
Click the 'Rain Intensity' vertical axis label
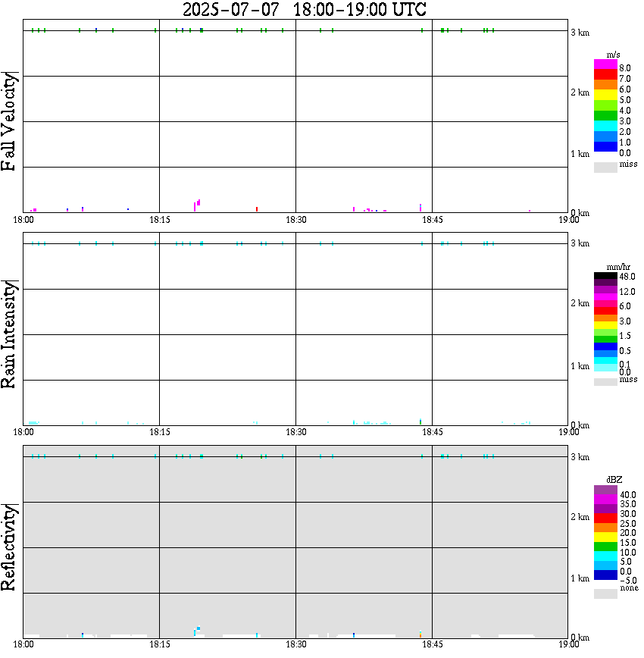(11, 334)
